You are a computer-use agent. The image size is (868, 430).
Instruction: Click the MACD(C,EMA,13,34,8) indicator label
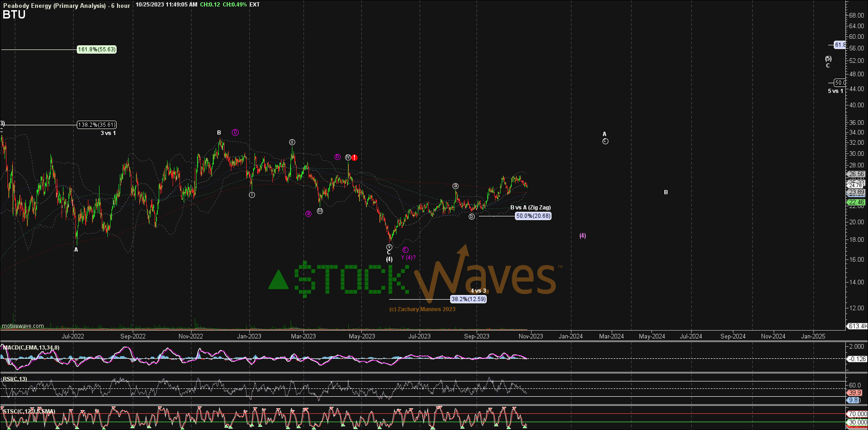[x=31, y=348]
